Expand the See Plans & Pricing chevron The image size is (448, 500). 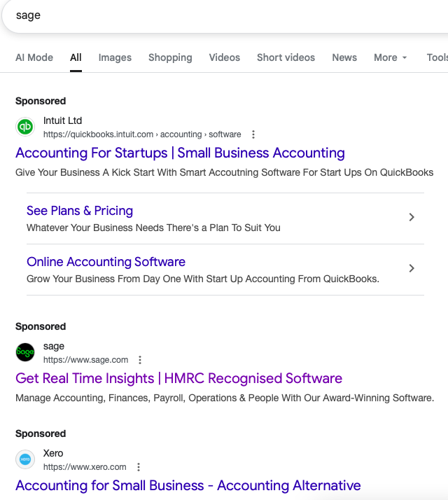412,217
